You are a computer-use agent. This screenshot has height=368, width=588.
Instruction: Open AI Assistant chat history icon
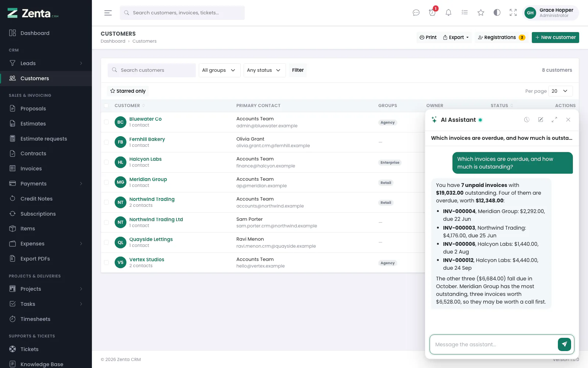coord(527,120)
